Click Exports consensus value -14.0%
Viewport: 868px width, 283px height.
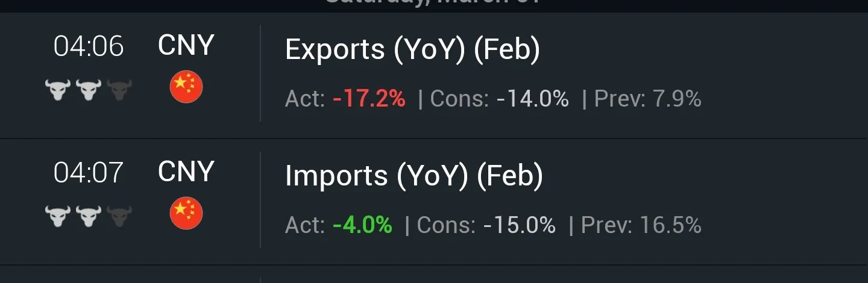click(x=532, y=99)
